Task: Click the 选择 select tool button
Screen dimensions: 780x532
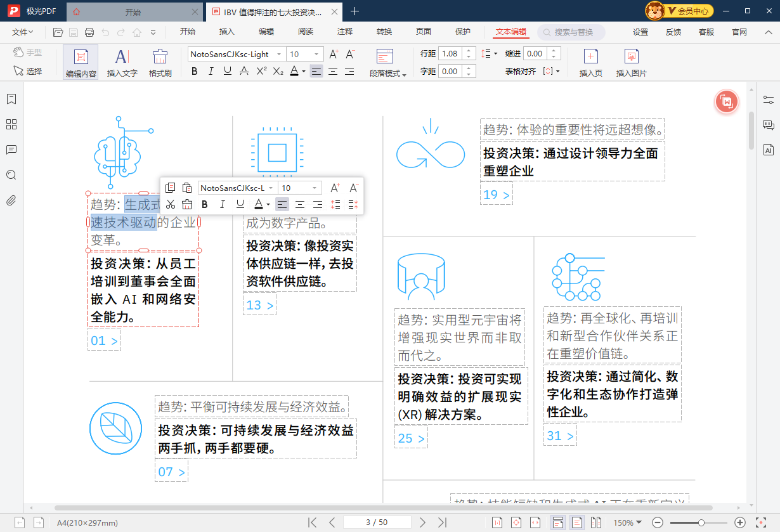Action: point(28,71)
